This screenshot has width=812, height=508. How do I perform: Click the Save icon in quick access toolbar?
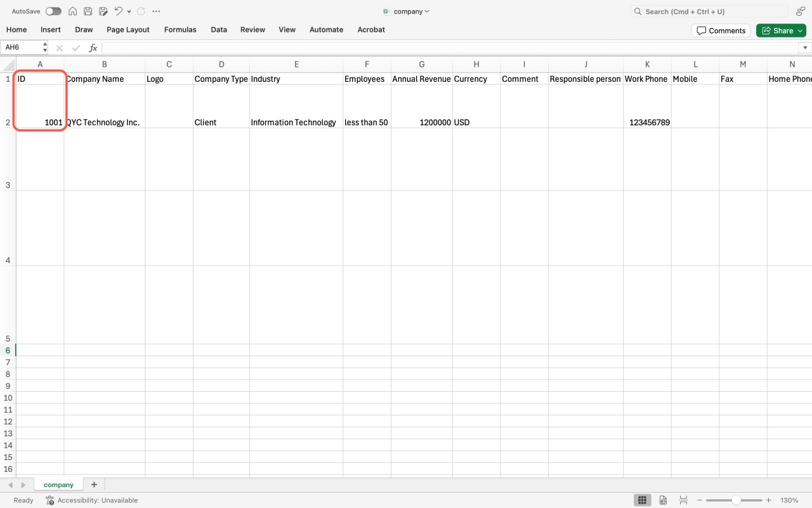click(x=88, y=11)
